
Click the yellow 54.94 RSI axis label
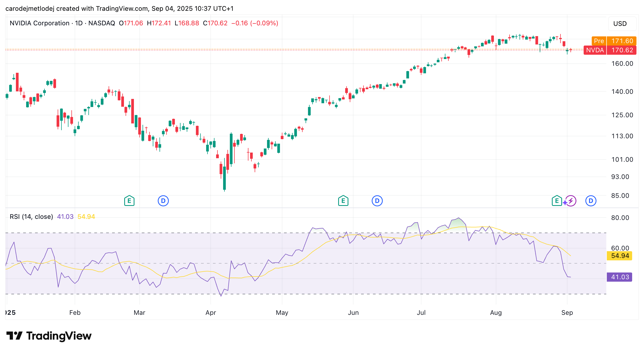pos(620,256)
